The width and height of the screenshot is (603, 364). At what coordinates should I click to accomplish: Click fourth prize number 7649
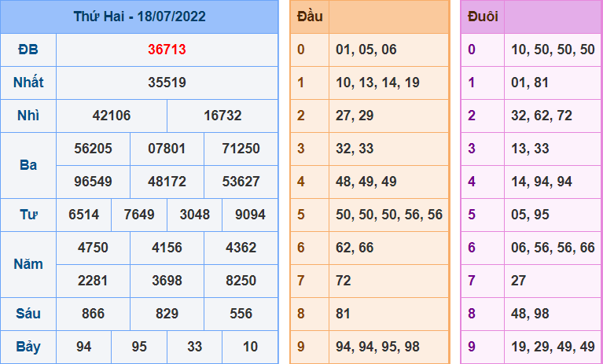coord(139,215)
